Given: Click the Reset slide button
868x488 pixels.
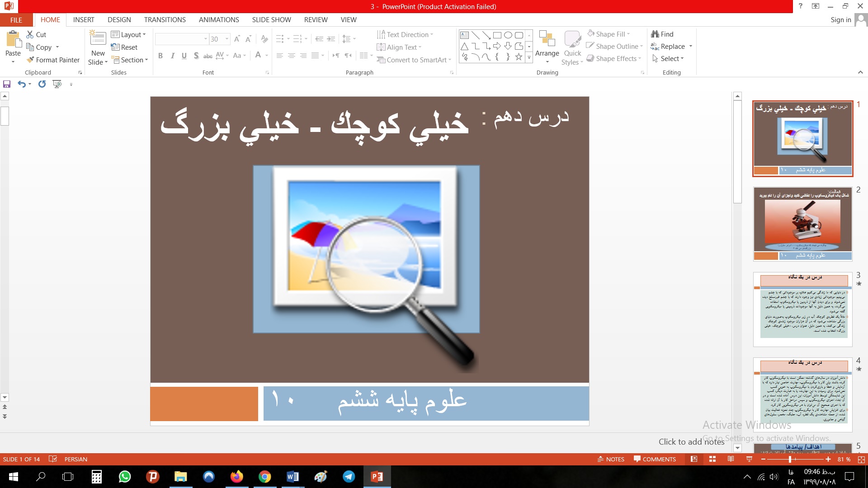Looking at the screenshot, I should tap(124, 47).
